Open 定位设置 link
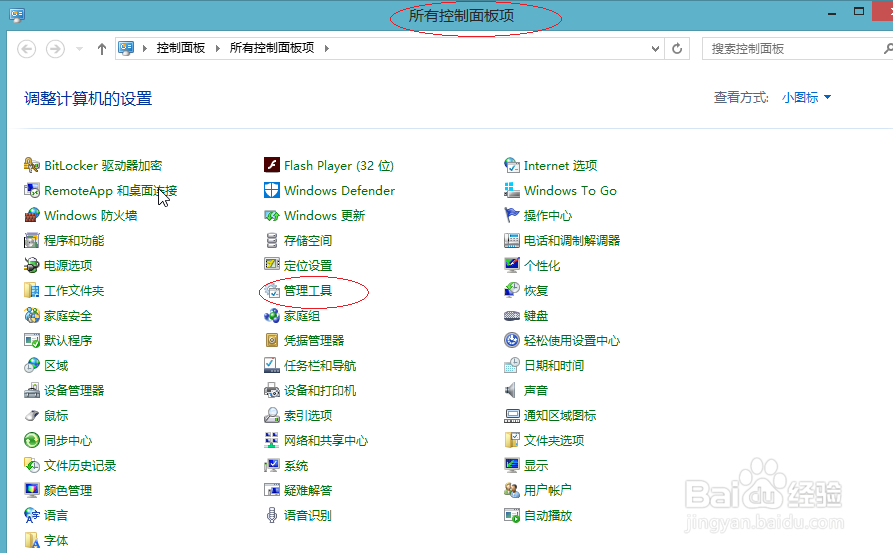Image resolution: width=893 pixels, height=553 pixels. click(x=308, y=266)
